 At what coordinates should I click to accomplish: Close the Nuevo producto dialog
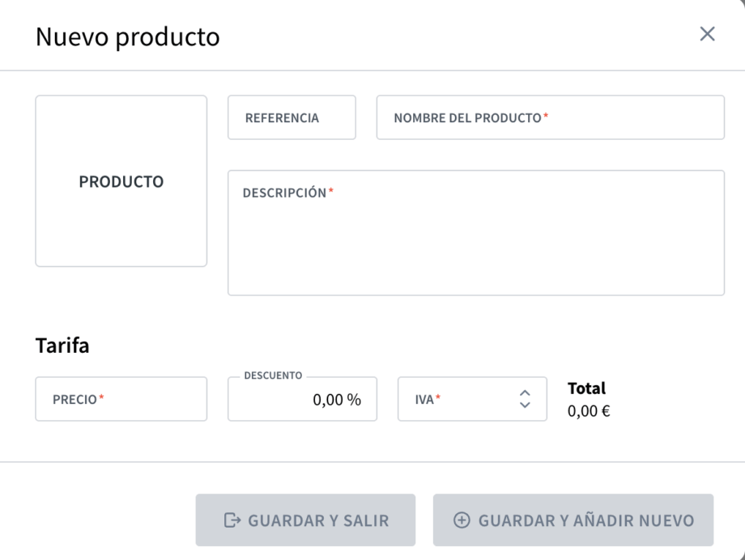707,34
